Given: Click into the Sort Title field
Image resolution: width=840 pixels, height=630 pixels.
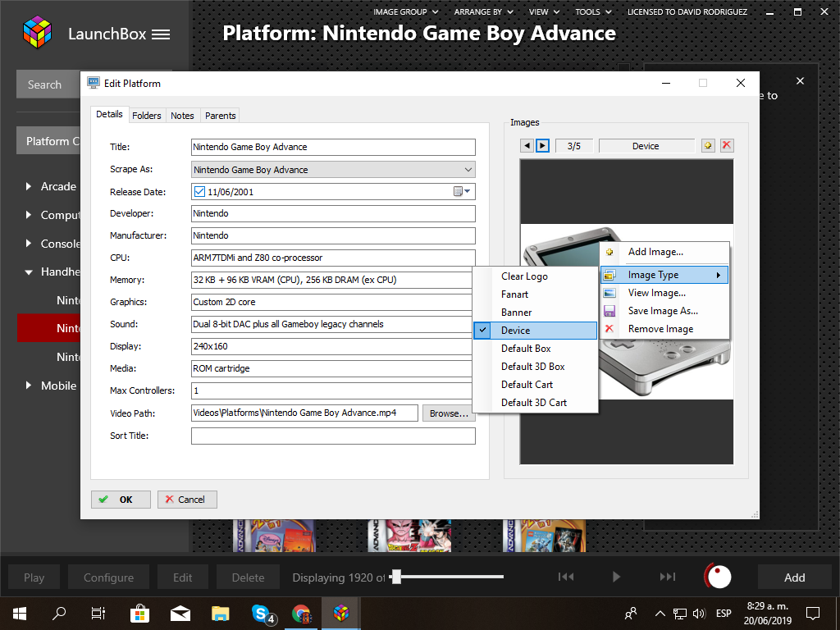Looking at the screenshot, I should pos(333,436).
